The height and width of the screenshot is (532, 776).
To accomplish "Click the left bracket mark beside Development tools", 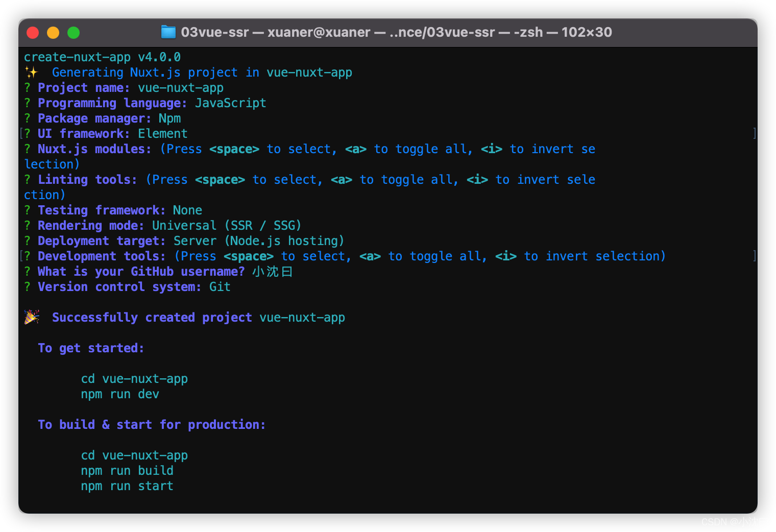I will [x=21, y=256].
